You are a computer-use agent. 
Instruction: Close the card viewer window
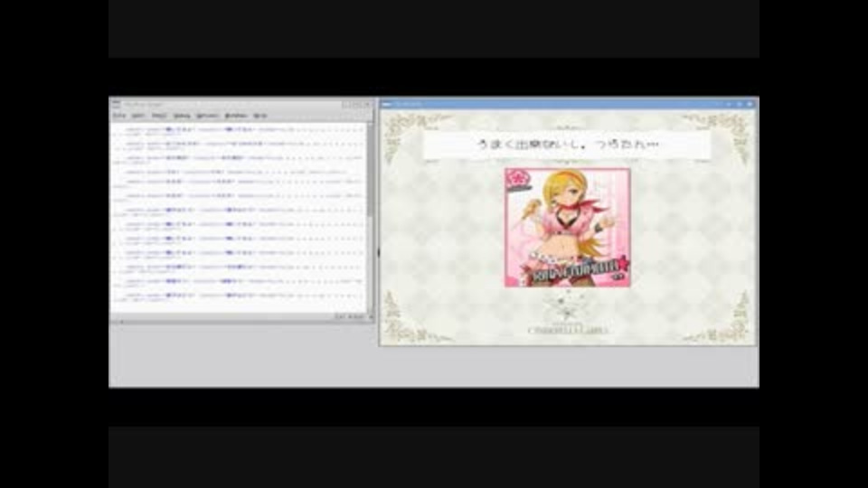(x=750, y=103)
